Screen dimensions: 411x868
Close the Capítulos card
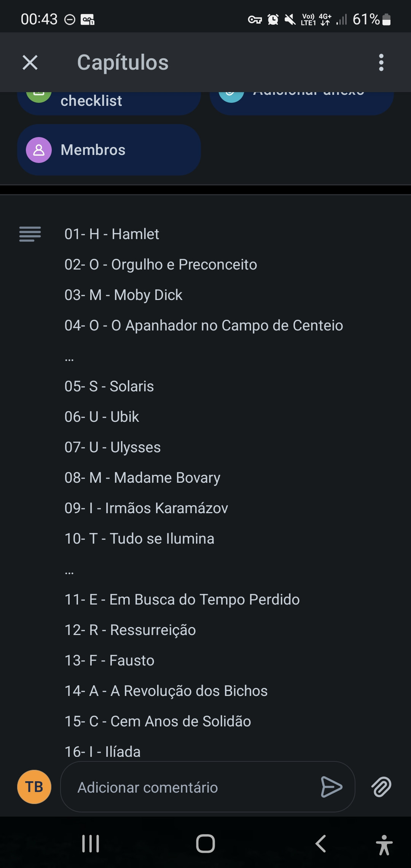pos(30,62)
